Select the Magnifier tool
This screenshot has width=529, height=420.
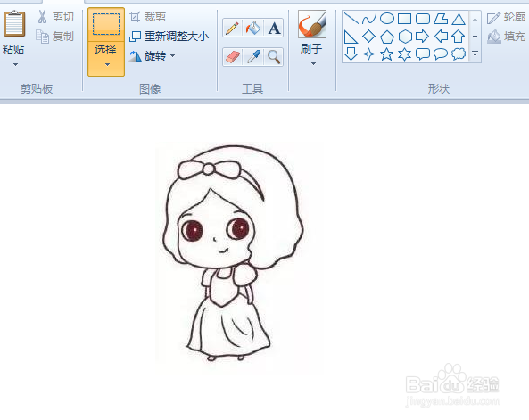tap(274, 57)
